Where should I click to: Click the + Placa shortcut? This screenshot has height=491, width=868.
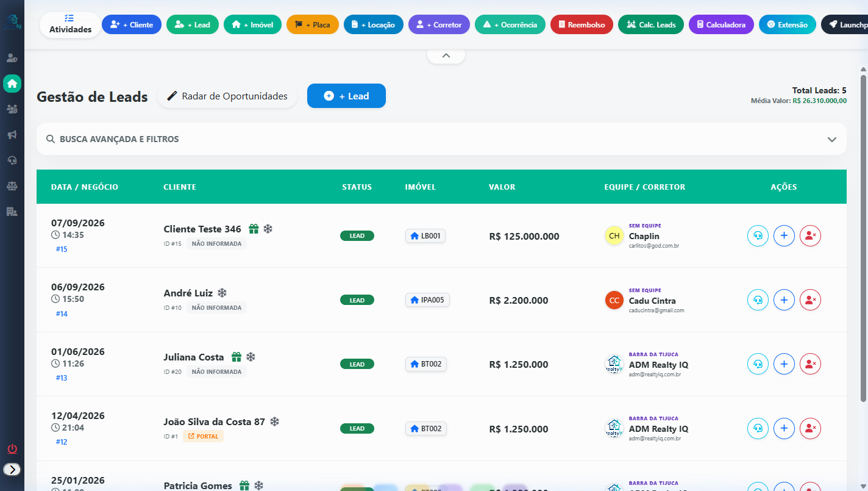coord(313,25)
